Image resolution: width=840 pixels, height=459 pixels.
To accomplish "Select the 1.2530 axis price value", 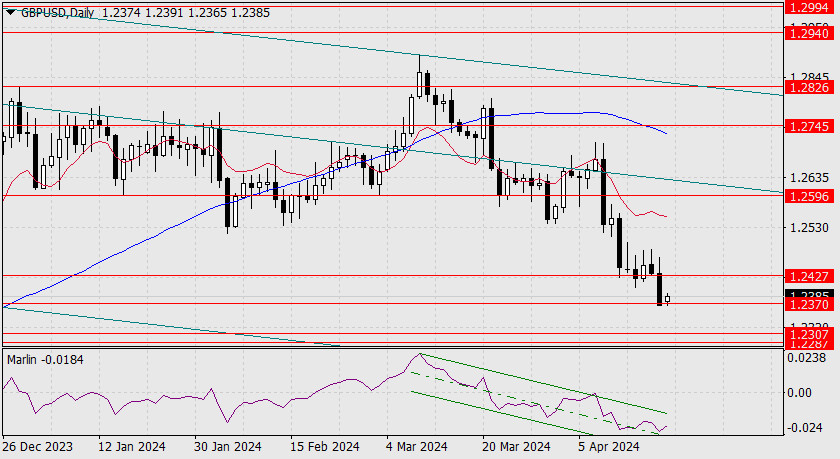I will [x=809, y=228].
